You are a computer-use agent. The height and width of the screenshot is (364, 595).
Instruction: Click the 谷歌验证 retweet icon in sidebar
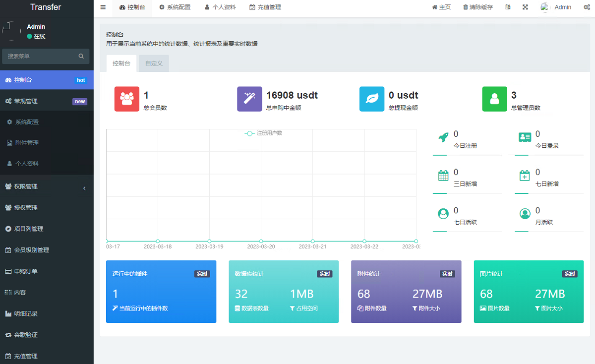tap(8, 335)
